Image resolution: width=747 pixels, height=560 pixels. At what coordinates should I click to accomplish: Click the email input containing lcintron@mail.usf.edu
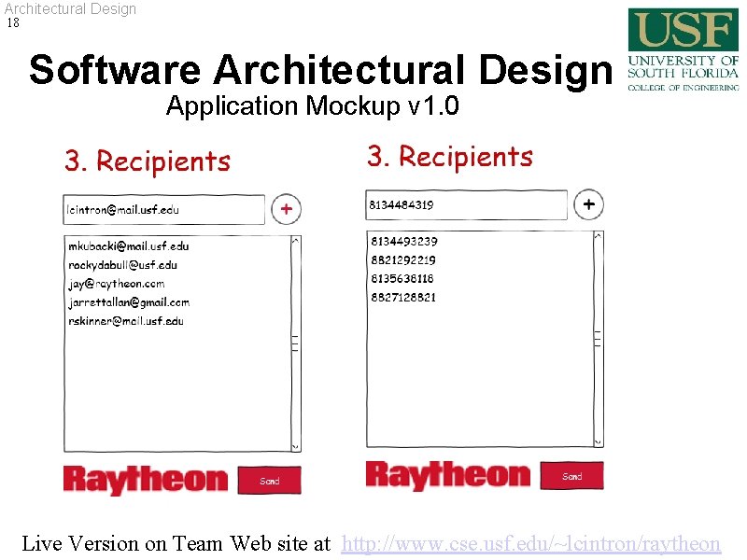click(x=164, y=209)
